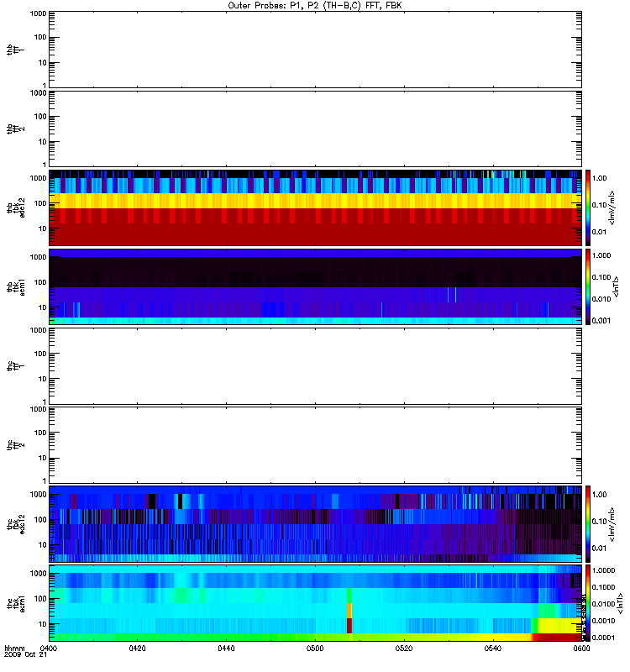The height and width of the screenshot is (672, 630).
Task: Click the y-axis label of the thb fff 1 panel
Action: pyautogui.click(x=16, y=50)
